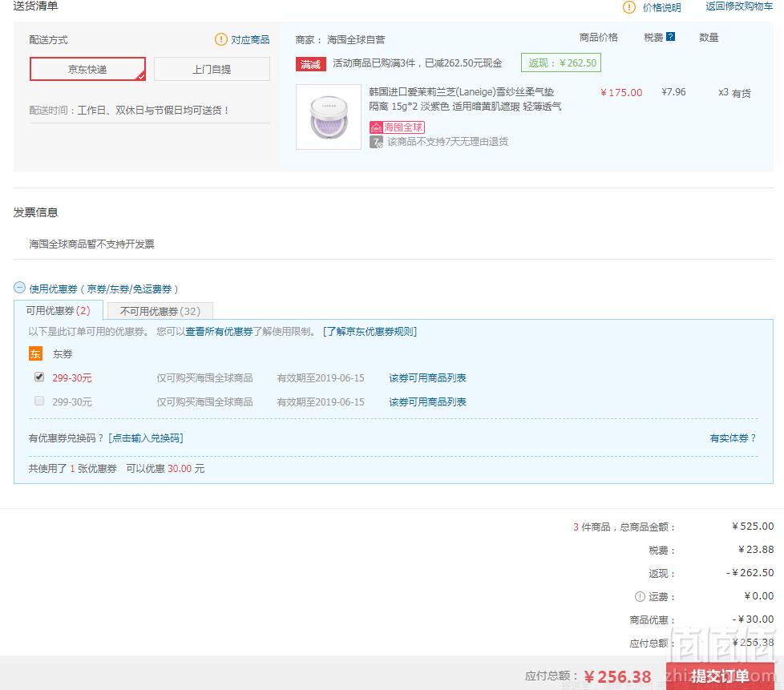Click the bold ¥256.38 total in the bottom bar
784x690 pixels.
tap(617, 677)
